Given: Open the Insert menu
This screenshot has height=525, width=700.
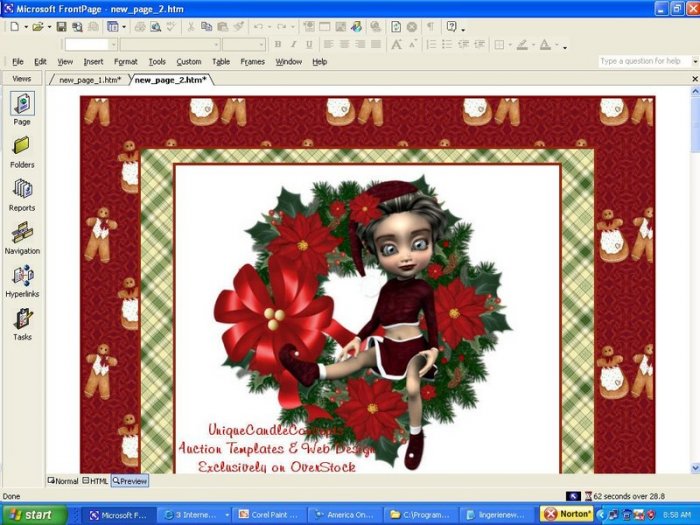Looking at the screenshot, I should point(93,62).
